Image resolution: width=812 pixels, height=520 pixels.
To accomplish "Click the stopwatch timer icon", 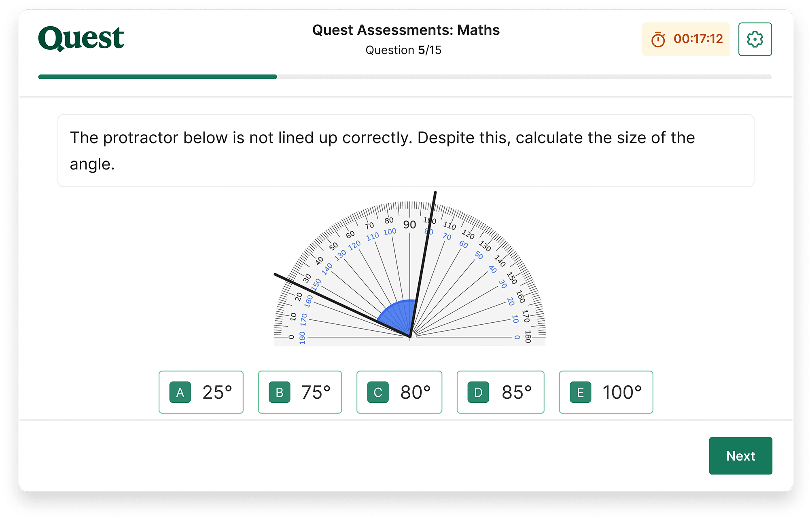I will pyautogui.click(x=659, y=39).
